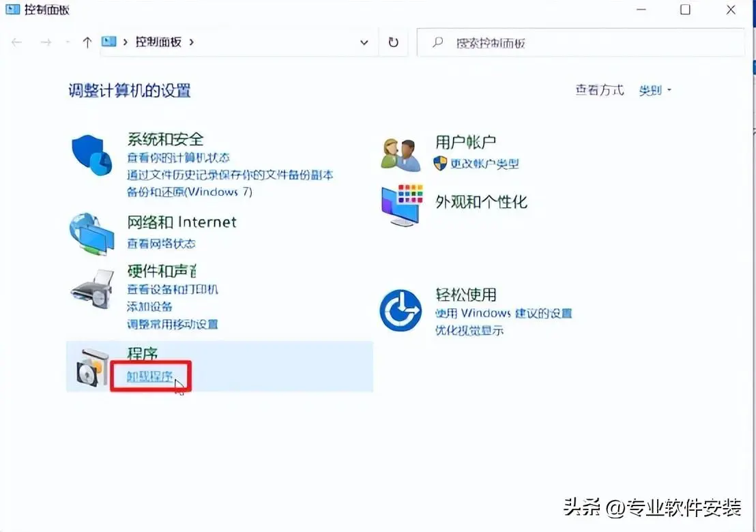Go up one level with the up arrow
756x532 pixels.
tap(87, 42)
